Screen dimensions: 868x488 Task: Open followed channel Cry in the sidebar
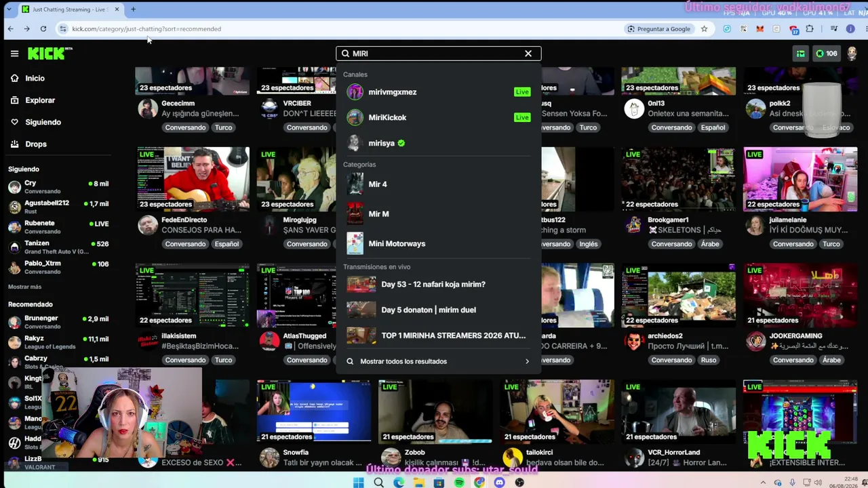[x=58, y=187]
